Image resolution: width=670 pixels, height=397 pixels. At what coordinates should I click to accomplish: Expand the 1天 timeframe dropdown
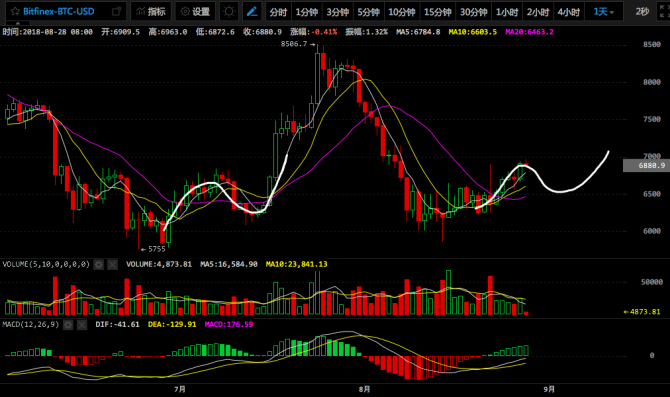point(603,12)
